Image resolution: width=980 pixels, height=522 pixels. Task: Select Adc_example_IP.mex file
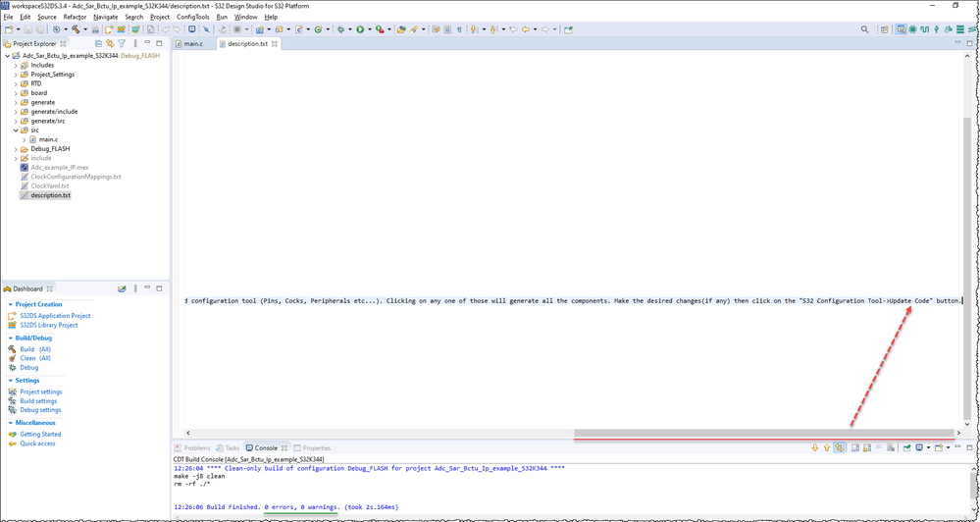[x=60, y=168]
